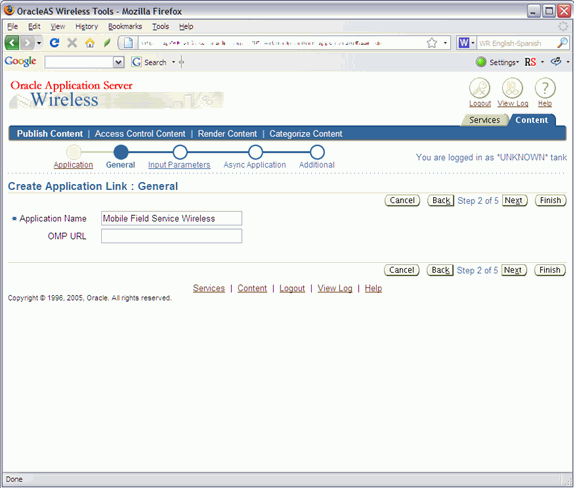Open the Categorize Content subtab
The width and height of the screenshot is (574, 488).
click(x=306, y=134)
